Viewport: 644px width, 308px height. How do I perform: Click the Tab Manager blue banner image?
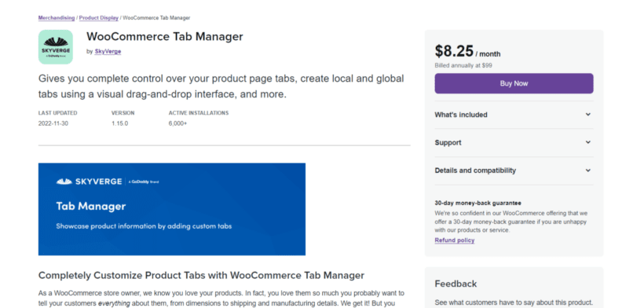(172, 209)
